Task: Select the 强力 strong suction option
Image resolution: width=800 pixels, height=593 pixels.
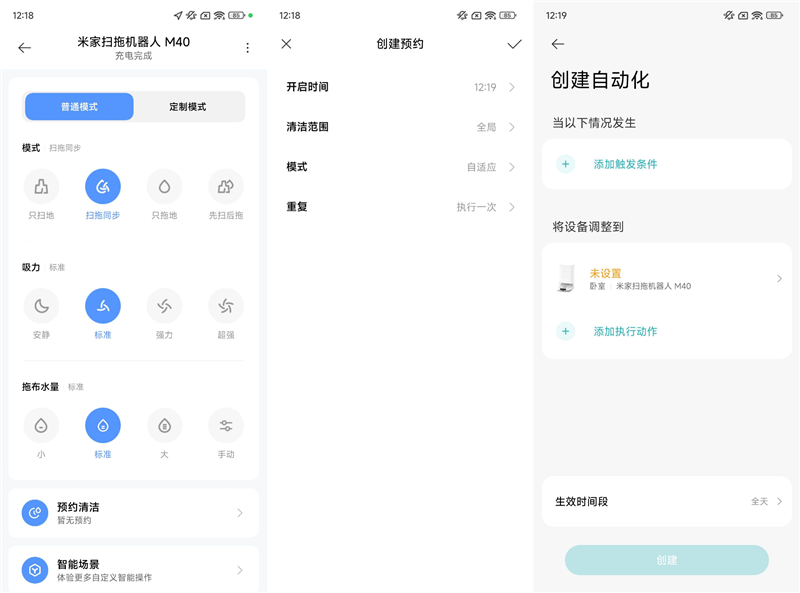Action: [164, 308]
